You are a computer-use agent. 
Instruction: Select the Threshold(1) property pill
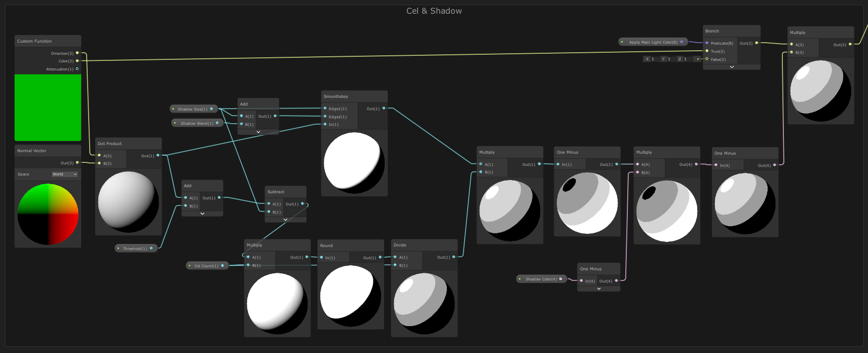136,249
